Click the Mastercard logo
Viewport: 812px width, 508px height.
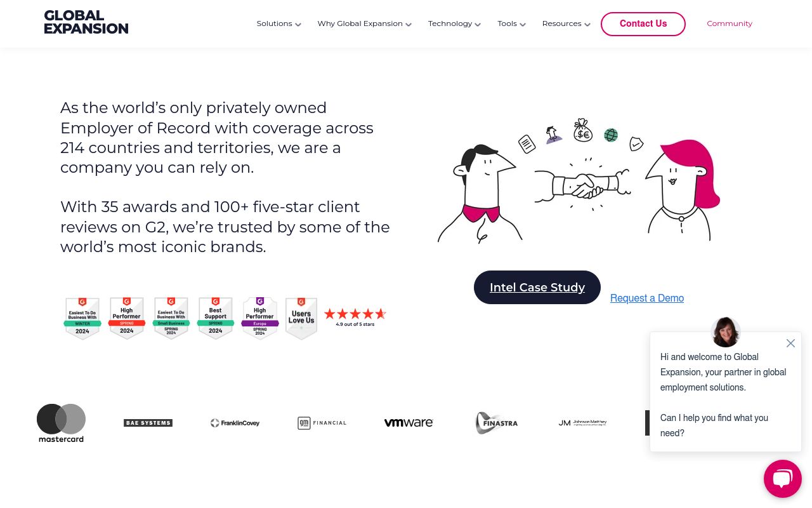pyautogui.click(x=61, y=423)
